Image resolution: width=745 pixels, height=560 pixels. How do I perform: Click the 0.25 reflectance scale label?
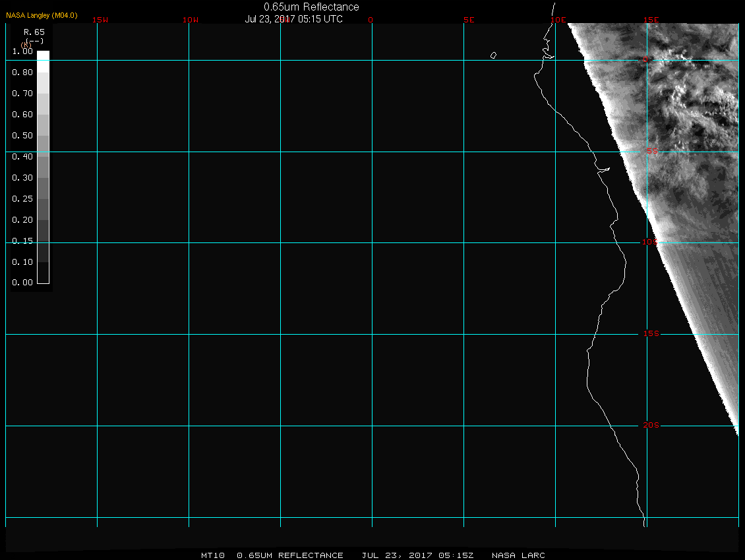[x=22, y=199]
